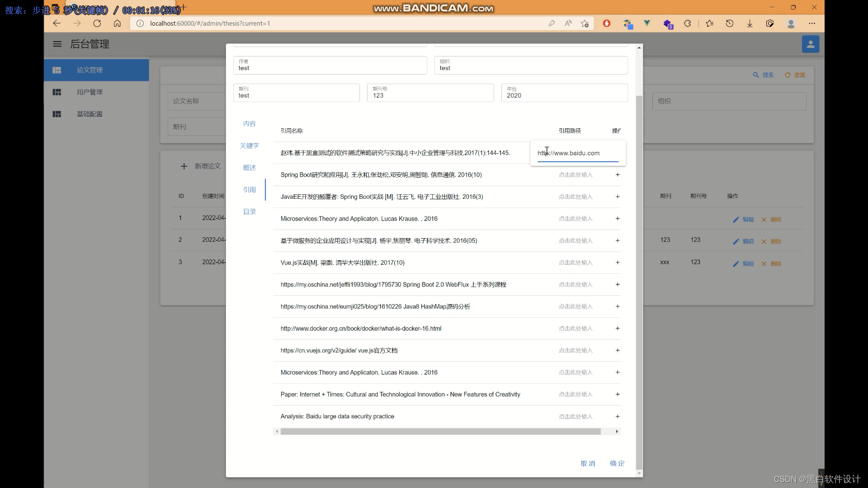868x488 pixels.
Task: Open 基础配置 in sidebar
Action: pyautogui.click(x=96, y=114)
